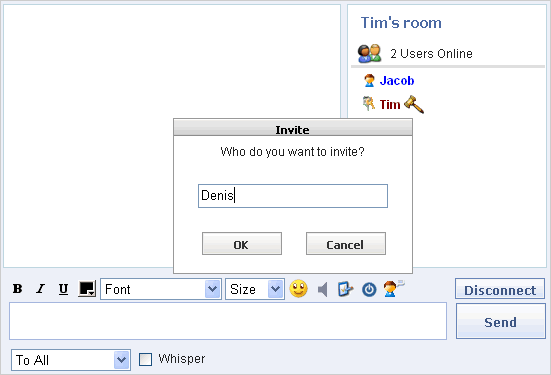Click the clear screen notepad icon
The height and width of the screenshot is (375, 551).
tap(345, 289)
